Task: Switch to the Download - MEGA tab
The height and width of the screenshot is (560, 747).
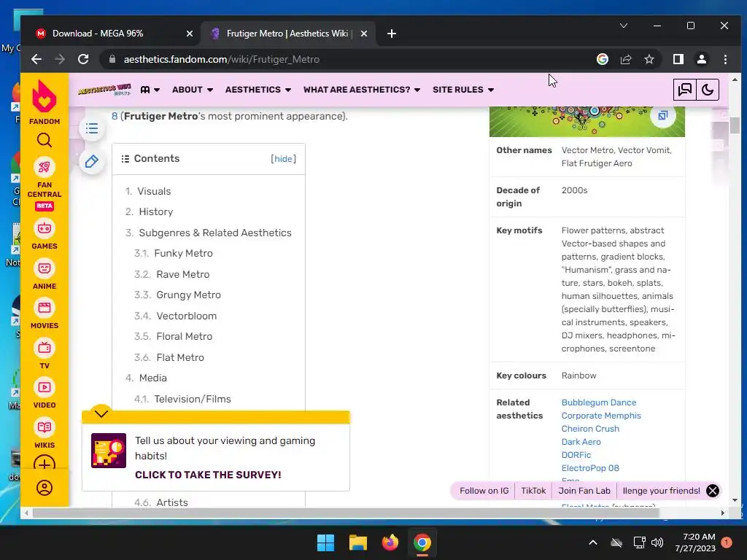Action: [113, 34]
